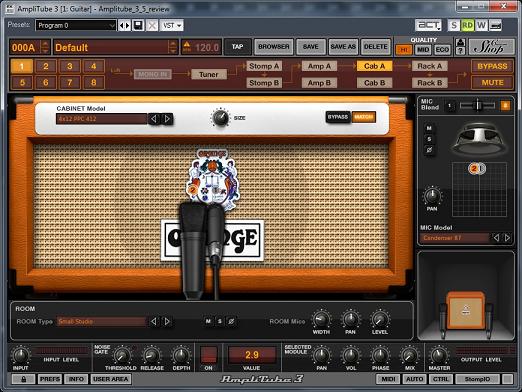Click the 120.0 BPM tempo field
522x392 pixels.
pyautogui.click(x=201, y=47)
